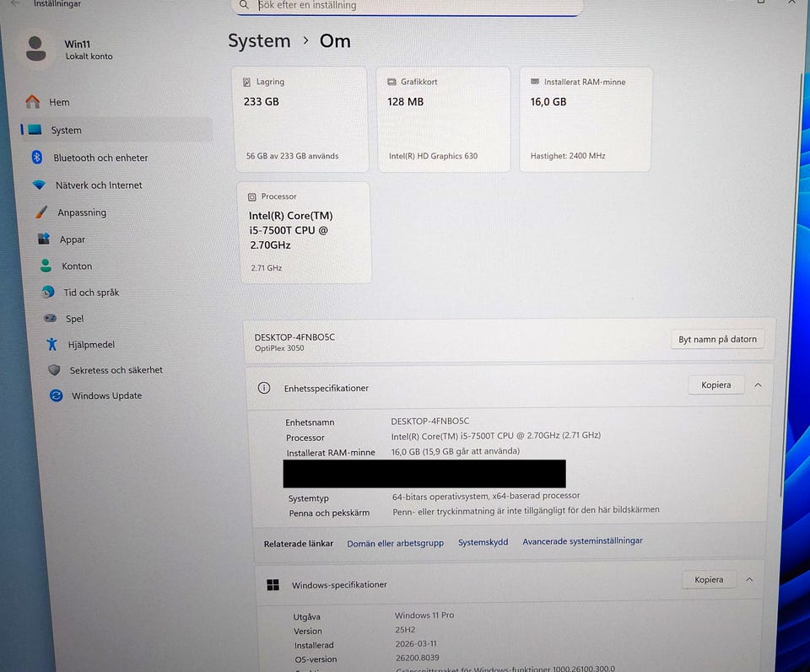Click the search magnifier icon

[x=244, y=5]
